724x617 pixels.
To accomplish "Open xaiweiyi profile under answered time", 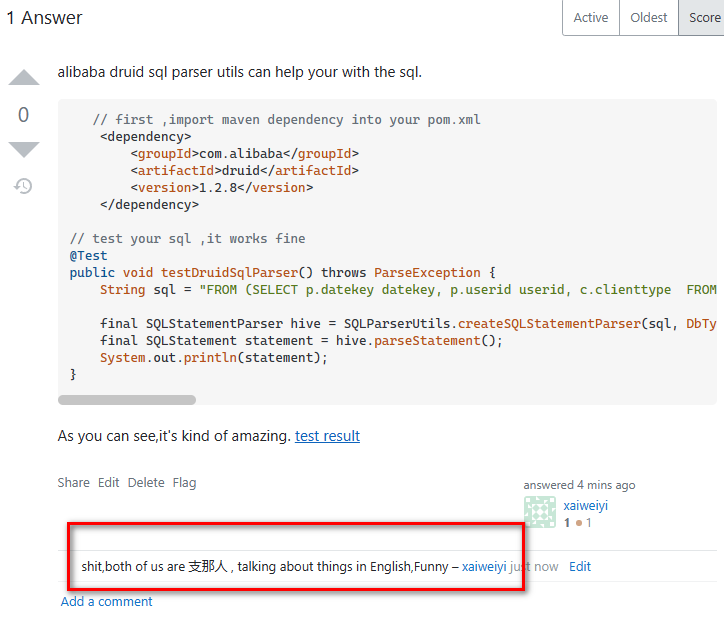I will (585, 505).
